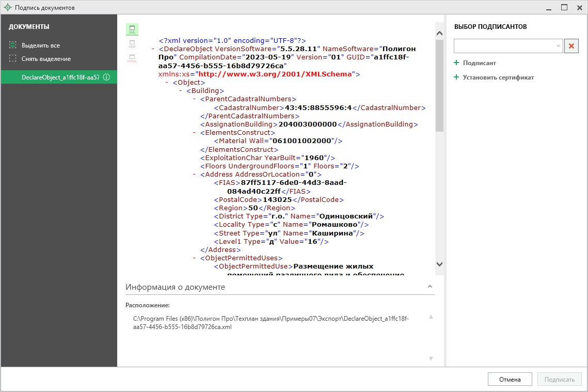Open the signer selection dropdown
The height and width of the screenshot is (392, 588).
tap(559, 46)
